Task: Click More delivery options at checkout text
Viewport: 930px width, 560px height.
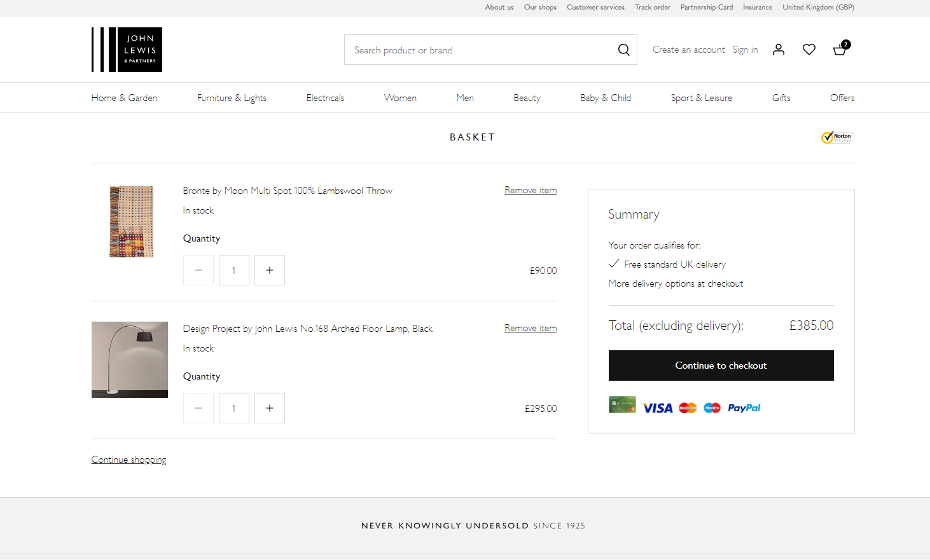Action: pyautogui.click(x=676, y=283)
